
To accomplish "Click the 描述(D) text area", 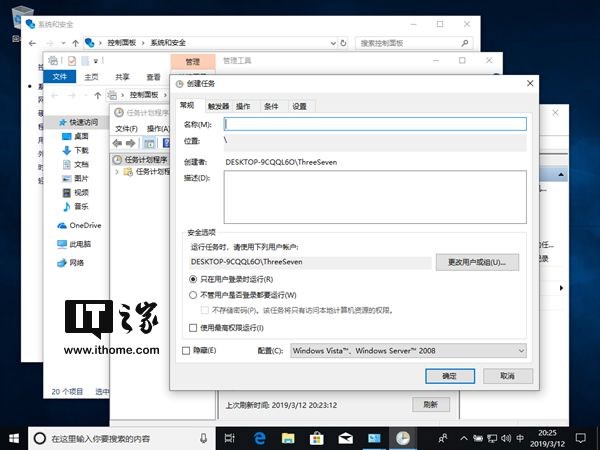I will click(375, 197).
